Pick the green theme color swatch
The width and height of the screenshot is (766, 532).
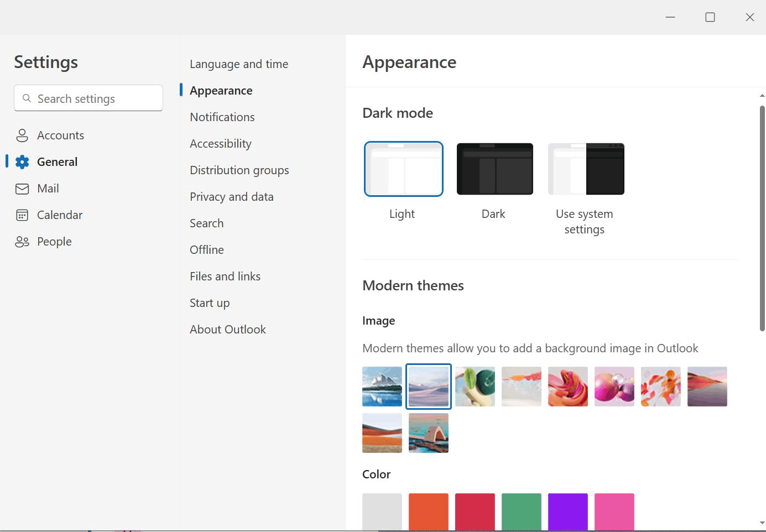[x=521, y=512]
